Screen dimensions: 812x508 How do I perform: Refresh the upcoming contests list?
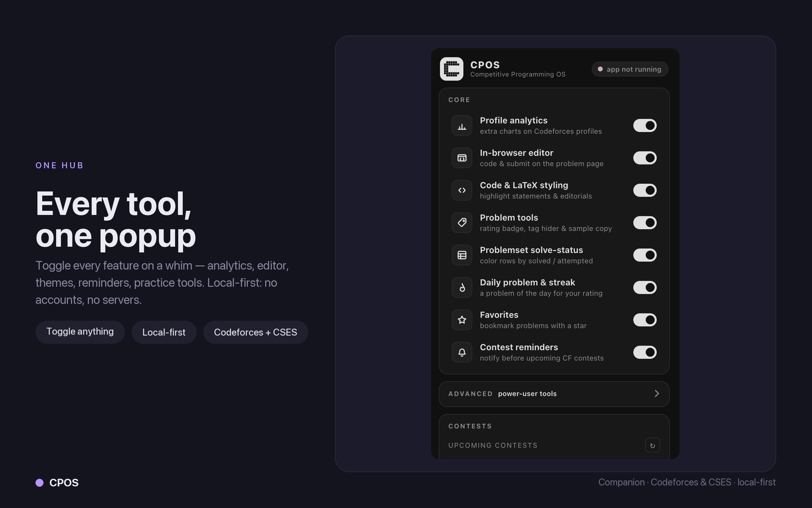652,445
